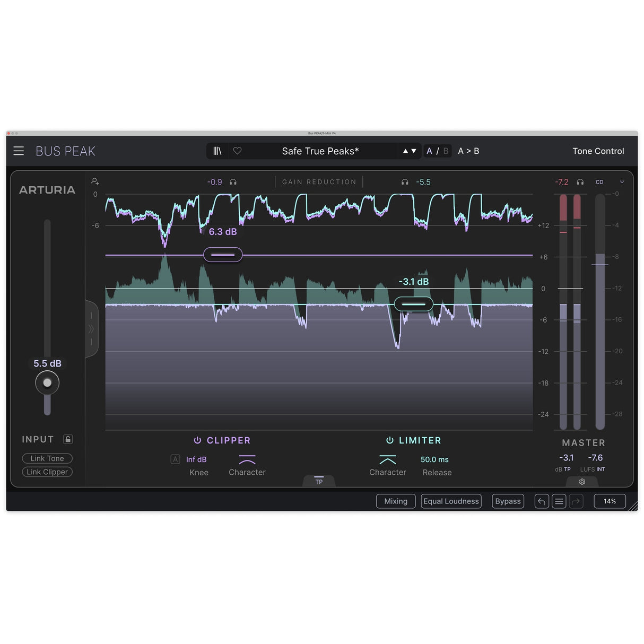This screenshot has width=644, height=644.
Task: Open the preset library browser icon
Action: click(x=217, y=151)
